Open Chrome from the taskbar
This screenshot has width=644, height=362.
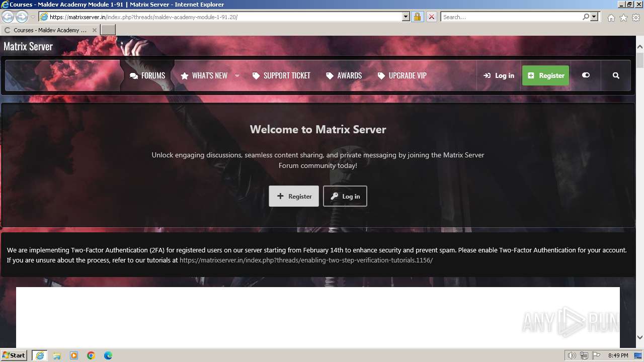click(91, 355)
